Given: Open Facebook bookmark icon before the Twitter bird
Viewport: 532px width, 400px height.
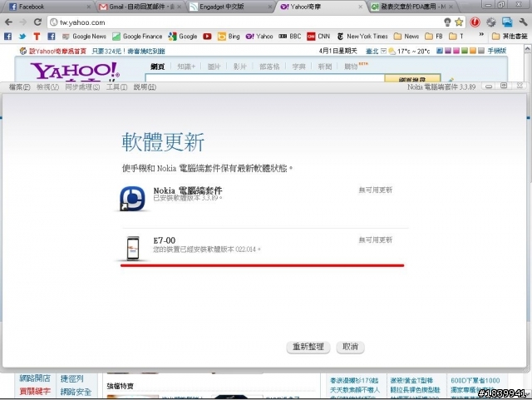Looking at the screenshot, I should (7, 37).
